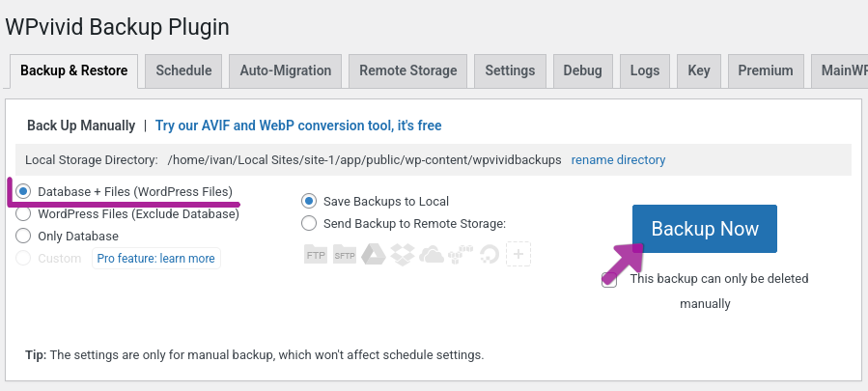The image size is (868, 391).
Task: Pick the DigitalOcean Spaces icon
Action: pos(490,254)
